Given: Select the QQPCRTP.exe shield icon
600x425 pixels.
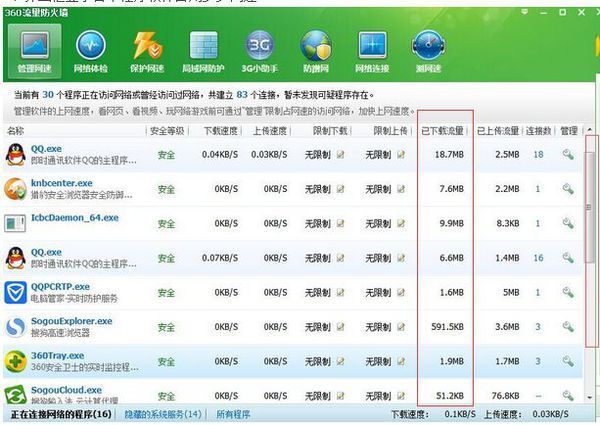Looking at the screenshot, I should point(15,292).
